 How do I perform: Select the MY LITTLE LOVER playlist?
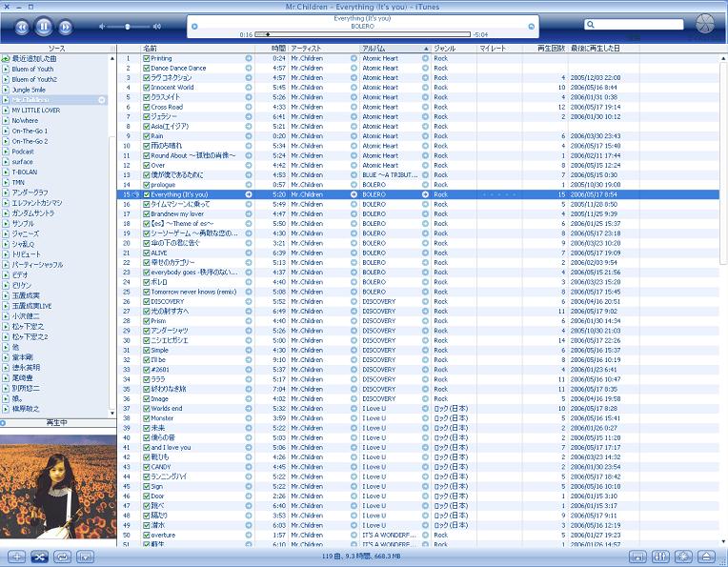coord(36,111)
